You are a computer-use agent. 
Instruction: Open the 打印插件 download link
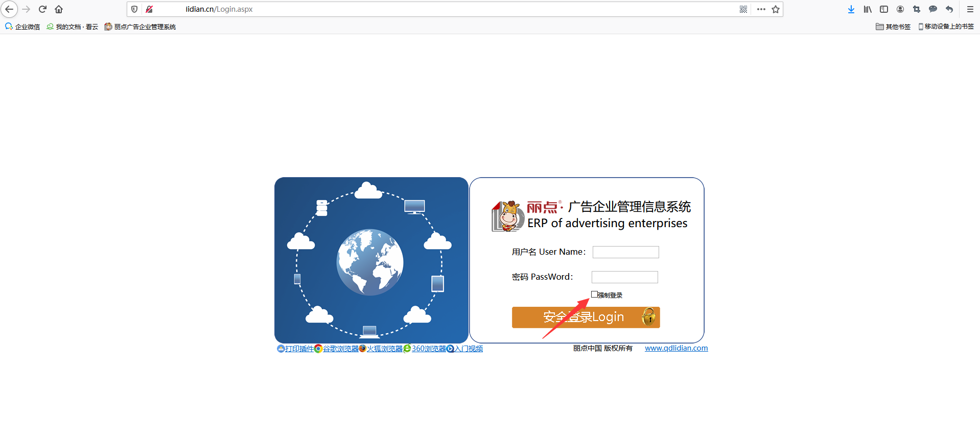[299, 349]
